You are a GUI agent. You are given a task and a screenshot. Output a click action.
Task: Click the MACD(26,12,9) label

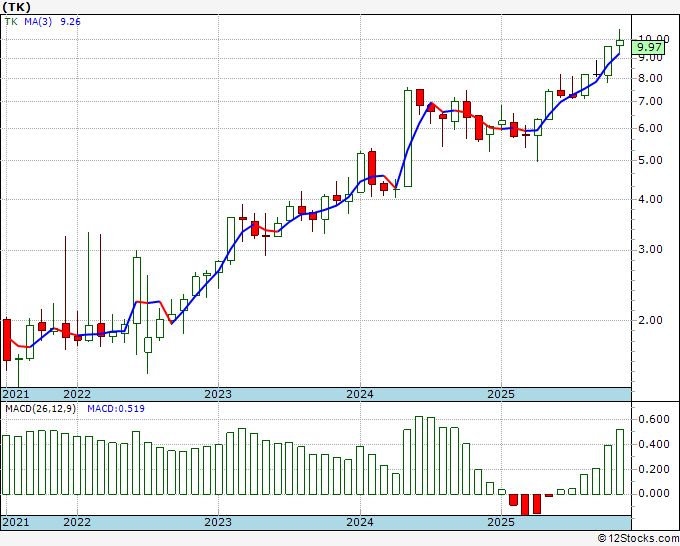(40, 409)
